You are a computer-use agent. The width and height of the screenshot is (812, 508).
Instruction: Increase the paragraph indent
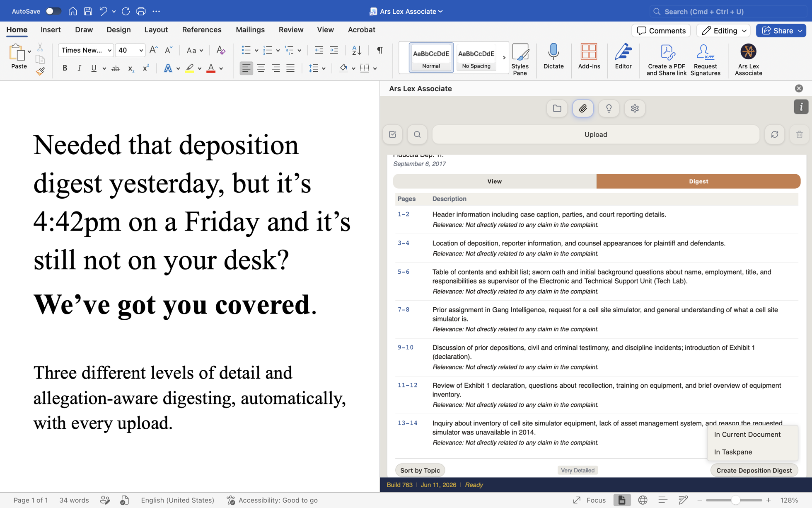pos(334,50)
